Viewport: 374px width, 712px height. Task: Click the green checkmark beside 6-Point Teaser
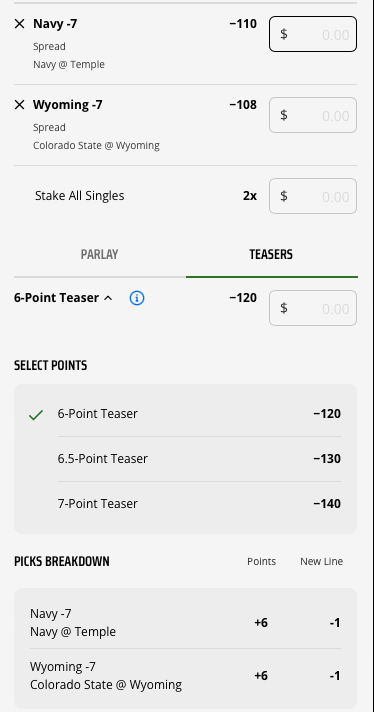(x=35, y=414)
